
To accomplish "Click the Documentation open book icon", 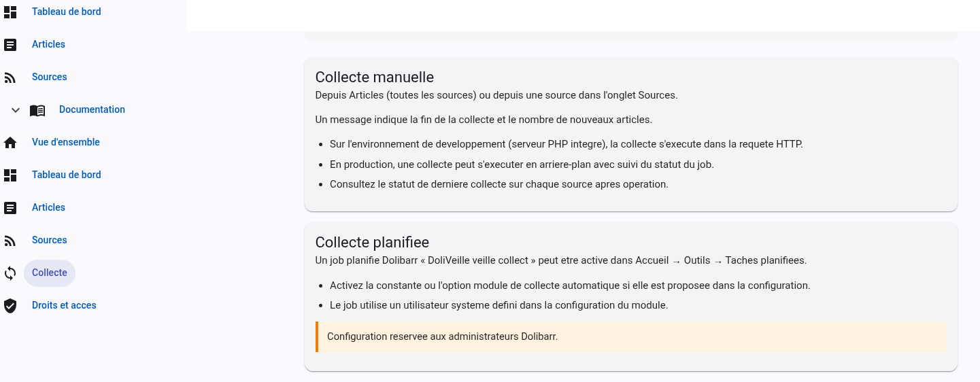I will (x=37, y=110).
